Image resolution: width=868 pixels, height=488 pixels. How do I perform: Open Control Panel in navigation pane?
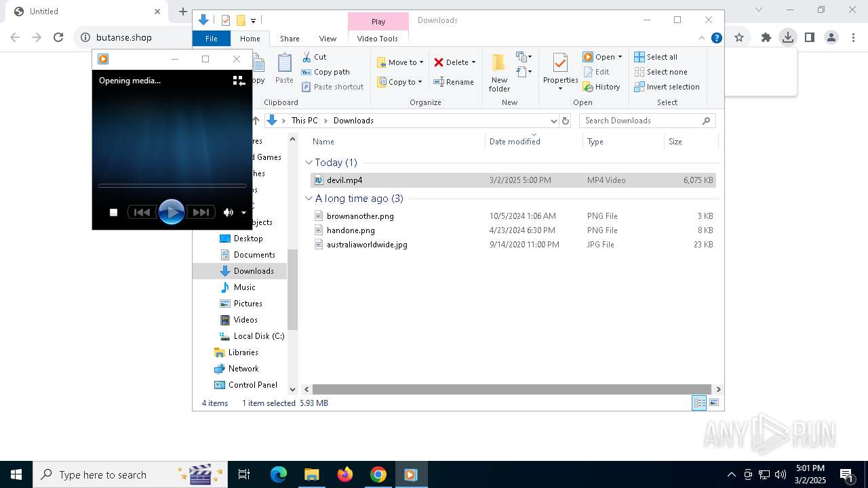point(245,385)
